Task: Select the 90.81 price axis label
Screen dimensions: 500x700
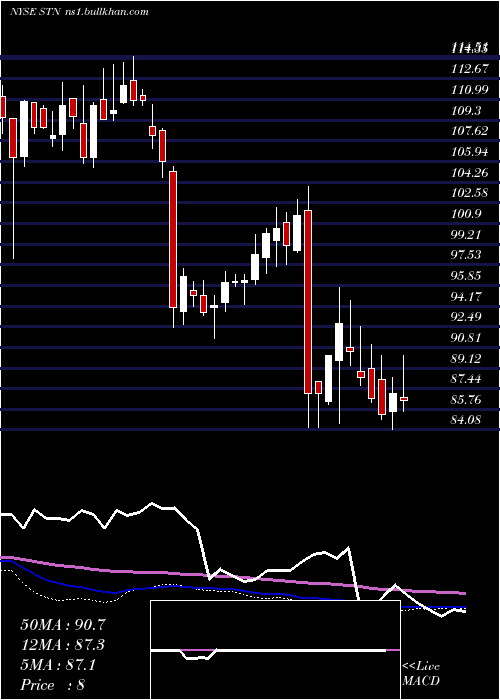Action: pyautogui.click(x=466, y=338)
